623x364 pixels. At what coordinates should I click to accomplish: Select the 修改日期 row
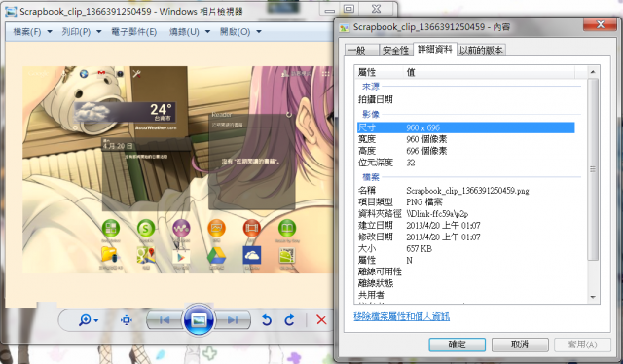[465, 237]
